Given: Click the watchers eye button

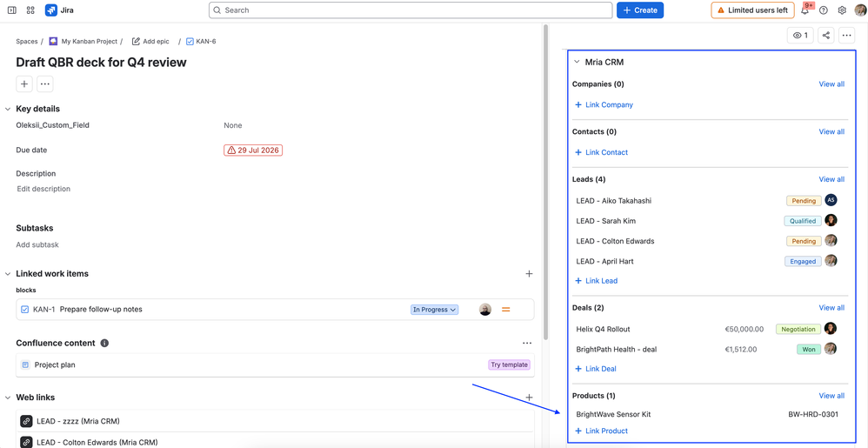Looking at the screenshot, I should (800, 36).
